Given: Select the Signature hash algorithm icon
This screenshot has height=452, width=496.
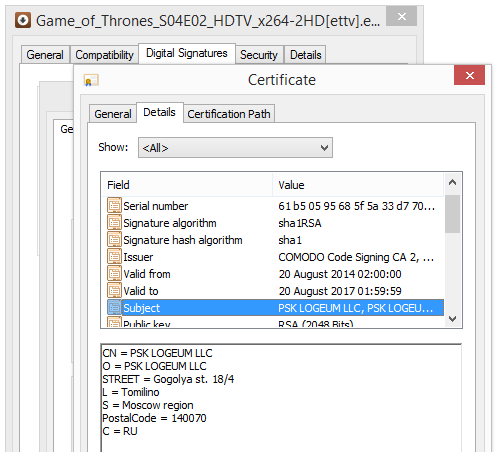Looking at the screenshot, I should point(114,239).
